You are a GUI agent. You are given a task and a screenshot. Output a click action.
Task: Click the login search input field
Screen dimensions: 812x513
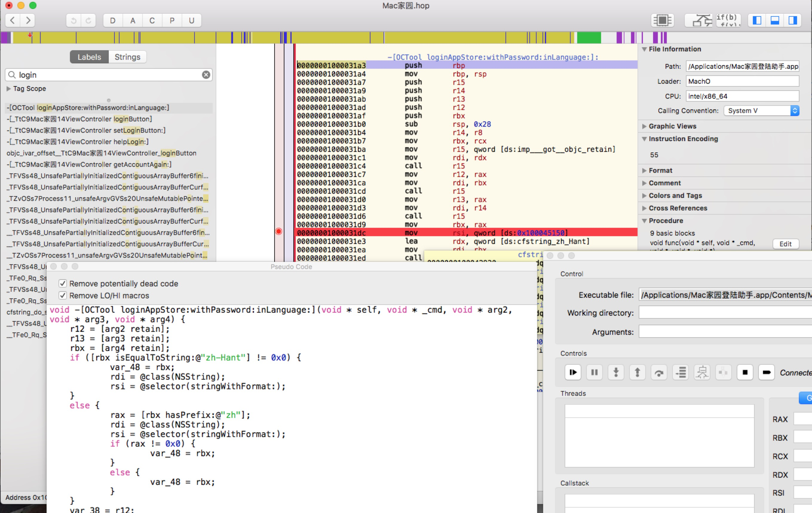click(109, 74)
